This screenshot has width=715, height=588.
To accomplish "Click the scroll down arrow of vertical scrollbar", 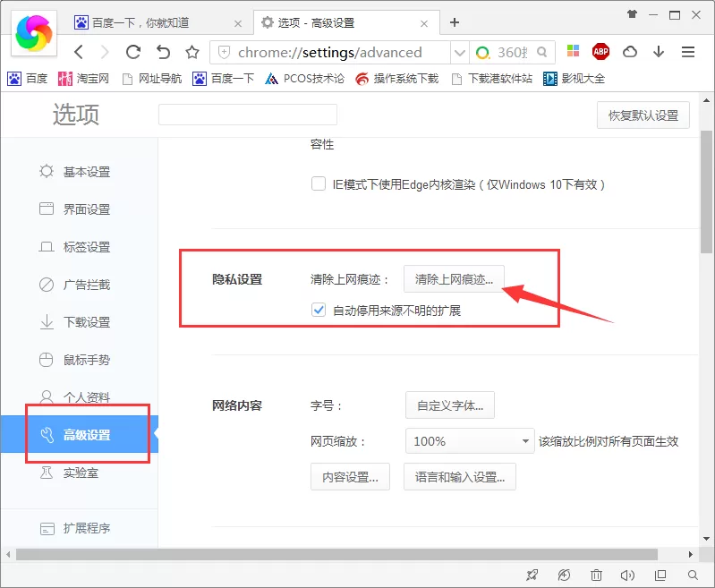I will click(x=706, y=539).
